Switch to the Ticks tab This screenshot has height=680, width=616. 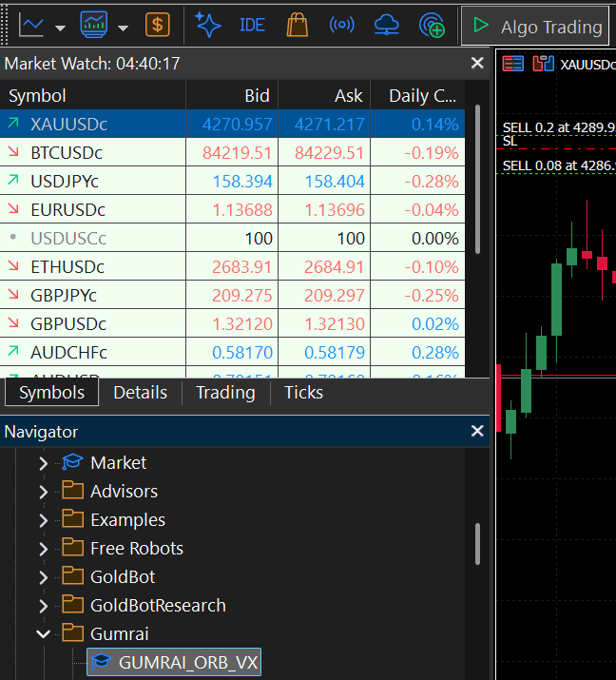point(303,393)
